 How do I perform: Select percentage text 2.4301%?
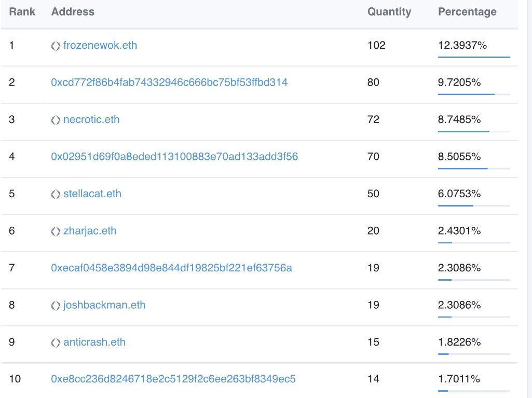click(459, 231)
